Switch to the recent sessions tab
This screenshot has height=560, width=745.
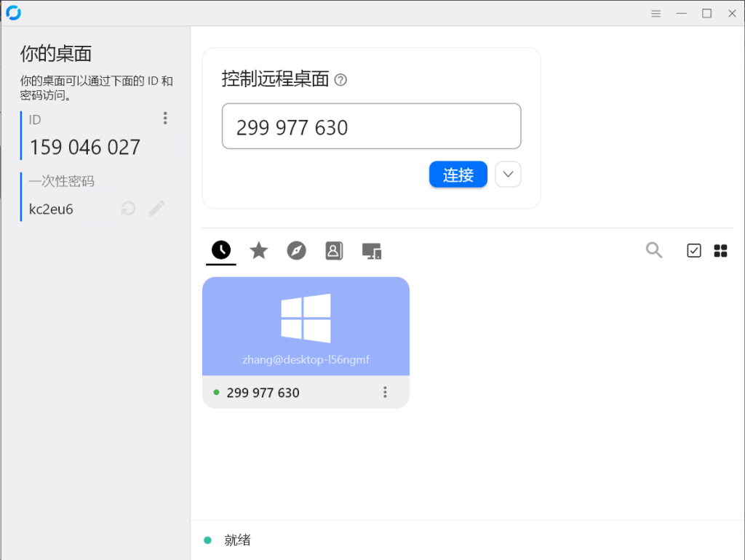(221, 250)
